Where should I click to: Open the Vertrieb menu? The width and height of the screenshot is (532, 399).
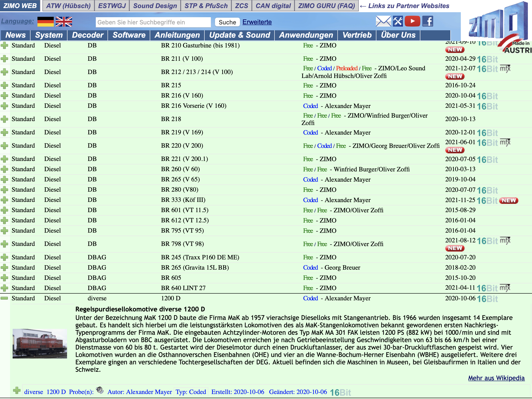point(357,35)
